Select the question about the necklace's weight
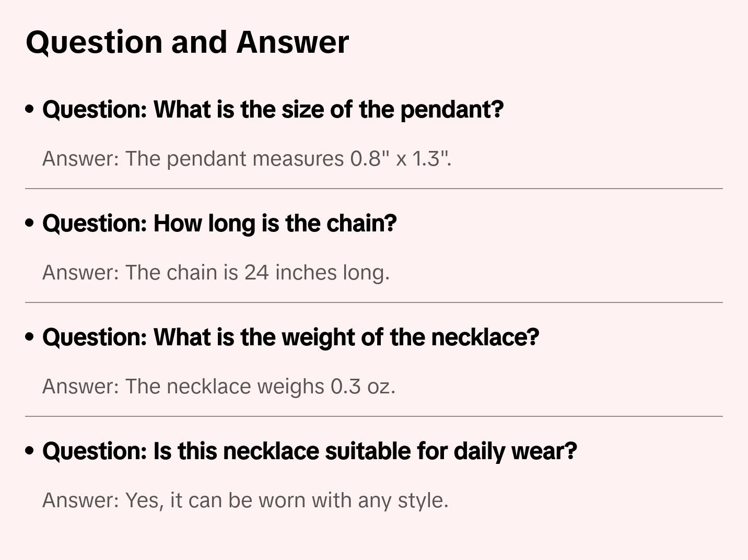The width and height of the screenshot is (748, 560). coord(290,337)
